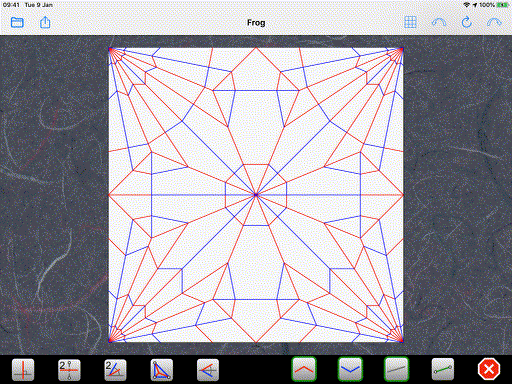Select the two-point perpendicular bisector tool
This screenshot has width=512, height=384.
pyautogui.click(x=69, y=369)
